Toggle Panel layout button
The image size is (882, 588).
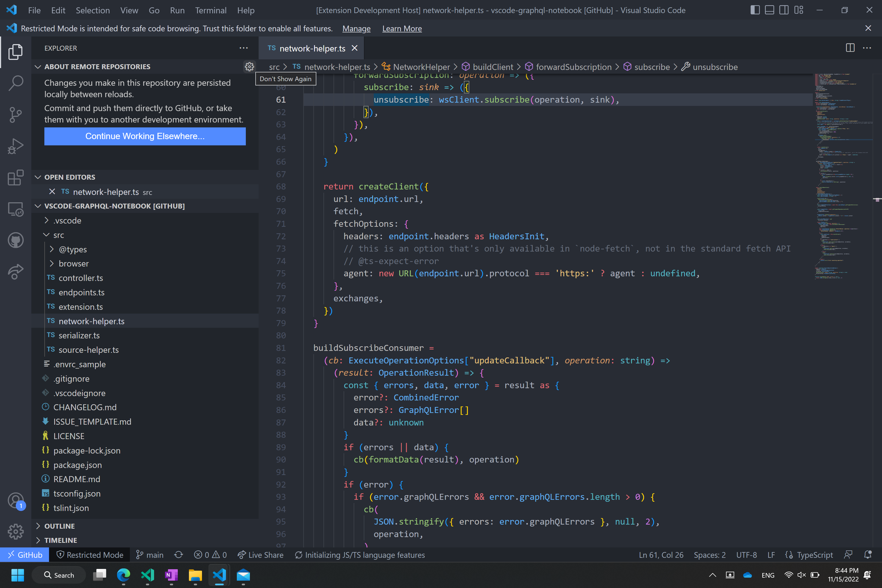click(769, 10)
